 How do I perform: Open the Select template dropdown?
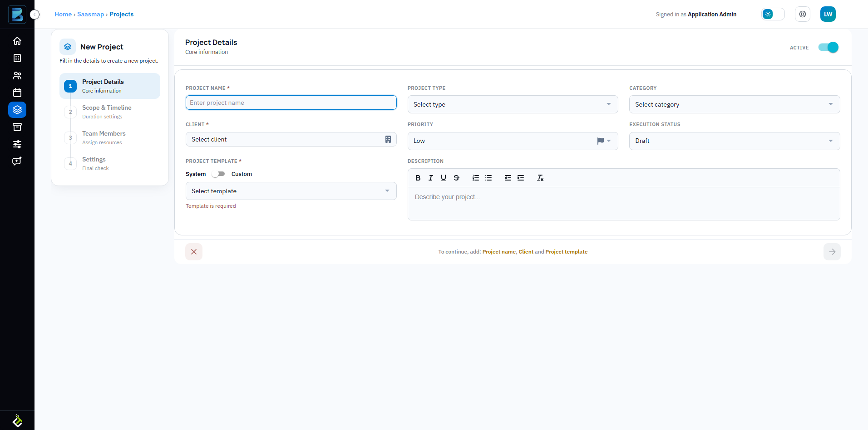pos(291,191)
